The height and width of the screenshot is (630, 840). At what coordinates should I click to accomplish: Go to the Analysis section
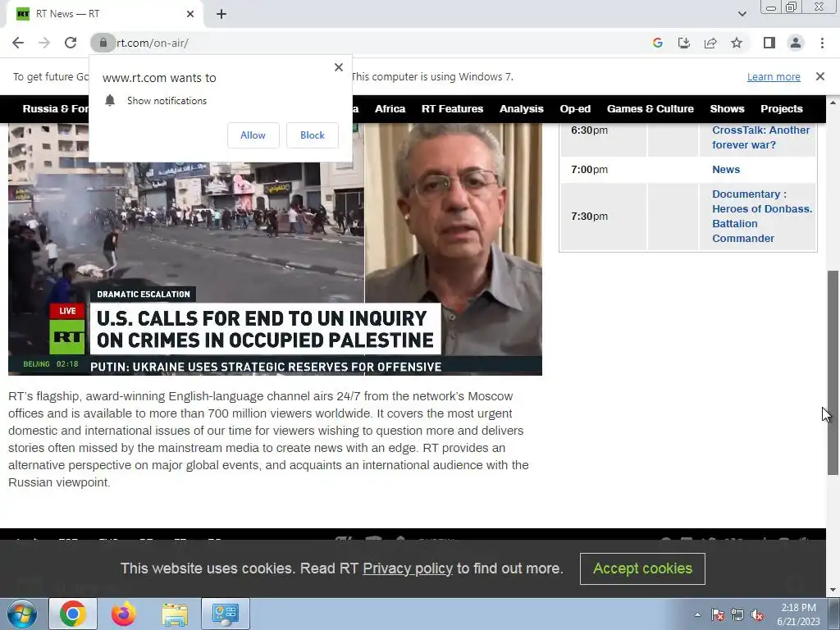521,109
